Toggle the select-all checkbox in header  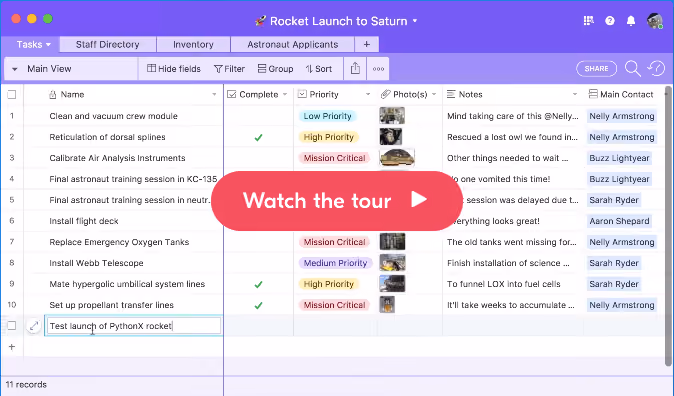[12, 94]
